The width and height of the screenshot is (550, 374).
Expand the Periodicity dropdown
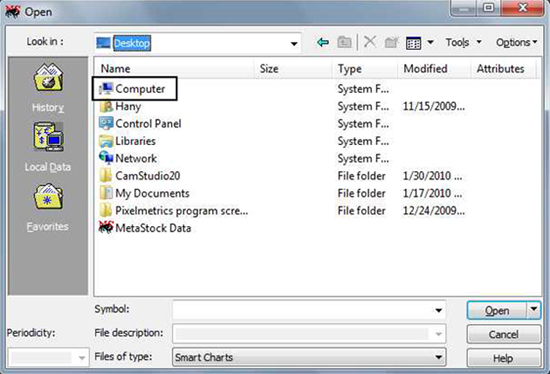coord(81,358)
